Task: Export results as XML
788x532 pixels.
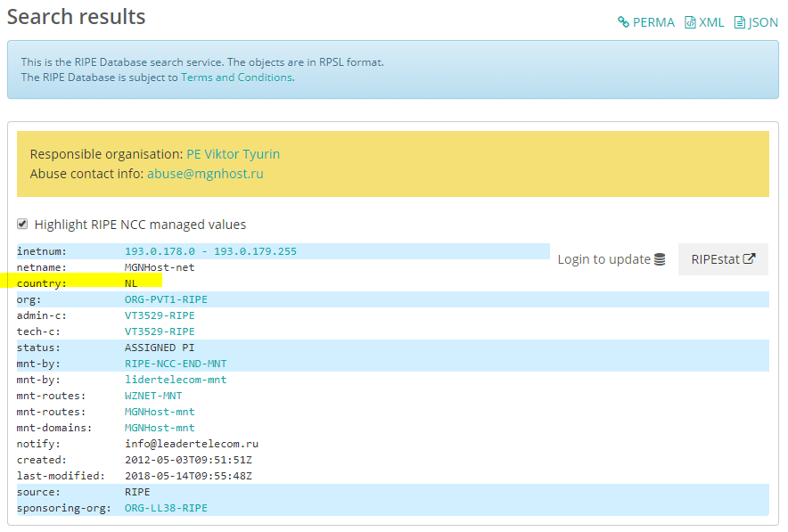Action: pyautogui.click(x=704, y=22)
